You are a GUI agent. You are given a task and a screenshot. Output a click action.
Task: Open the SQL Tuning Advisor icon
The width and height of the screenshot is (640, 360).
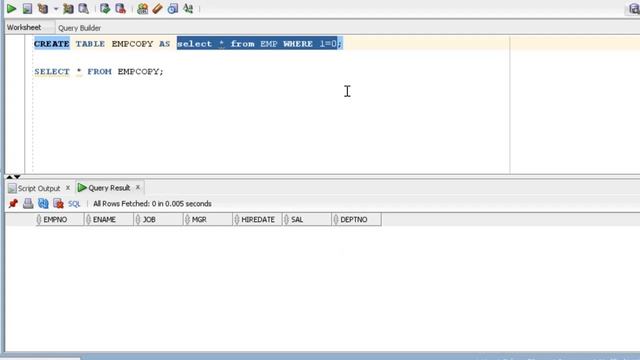pos(84,9)
